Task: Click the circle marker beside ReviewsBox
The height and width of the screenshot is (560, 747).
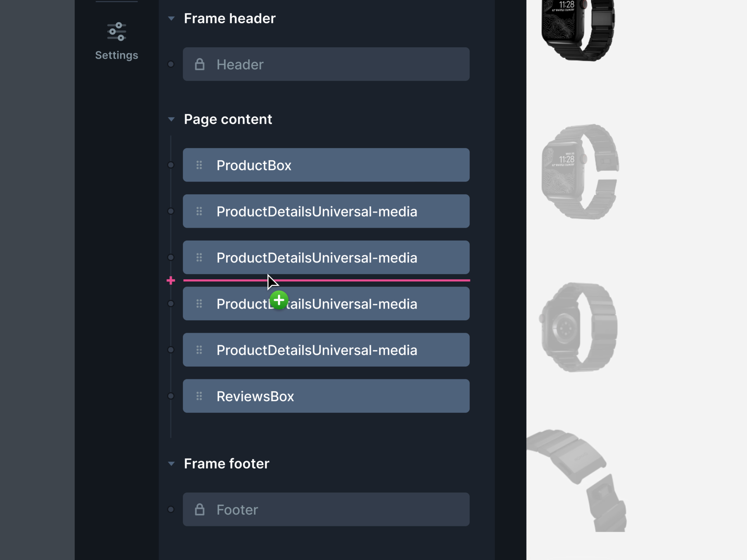Action: [x=171, y=396]
